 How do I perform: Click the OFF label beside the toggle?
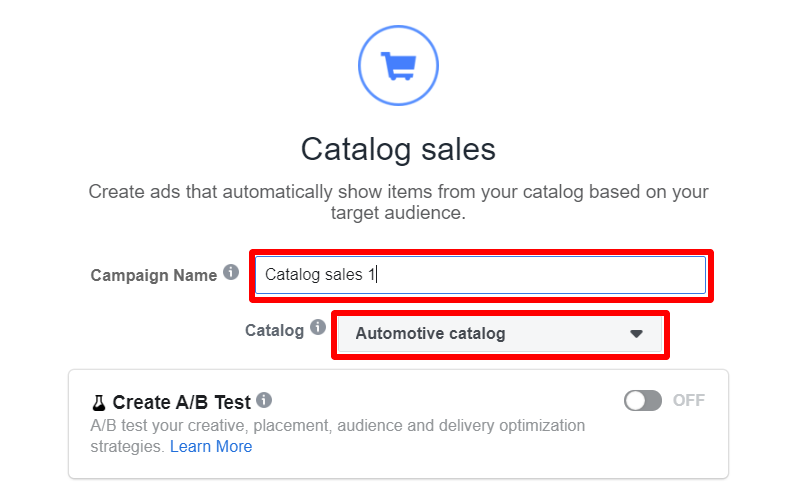coord(689,400)
